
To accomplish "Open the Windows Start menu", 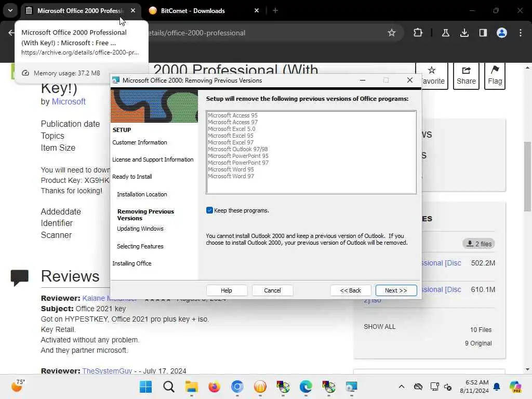I will [x=146, y=387].
